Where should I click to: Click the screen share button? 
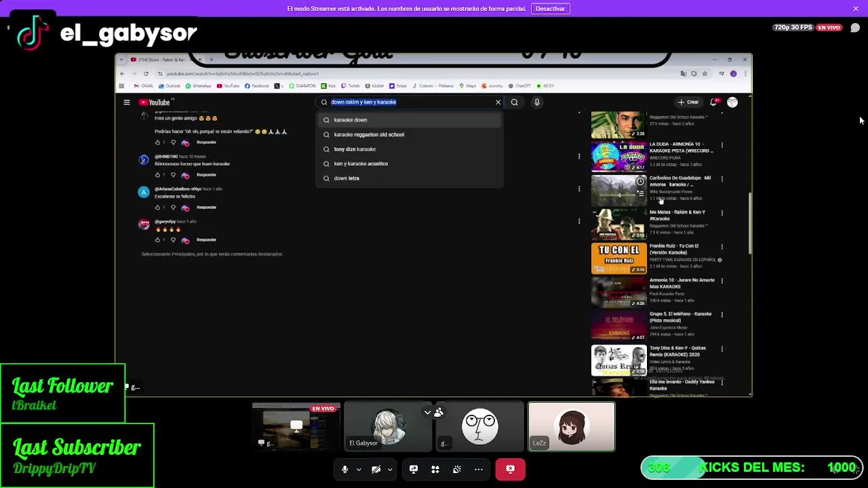pyautogui.click(x=414, y=469)
